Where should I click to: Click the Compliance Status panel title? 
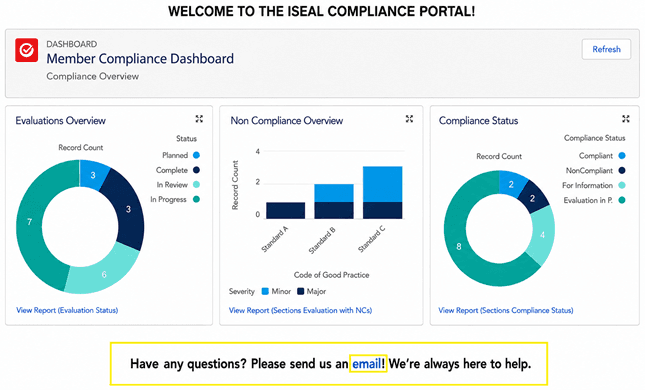click(478, 121)
